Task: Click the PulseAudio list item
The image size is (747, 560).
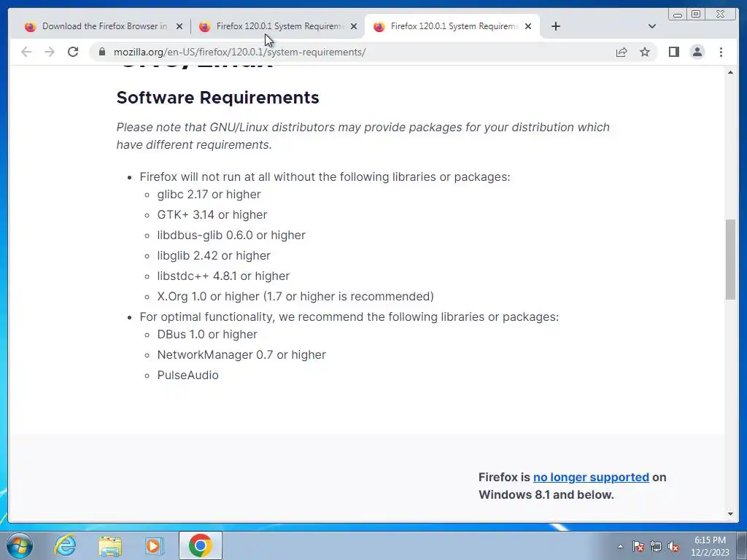Action: (x=187, y=376)
